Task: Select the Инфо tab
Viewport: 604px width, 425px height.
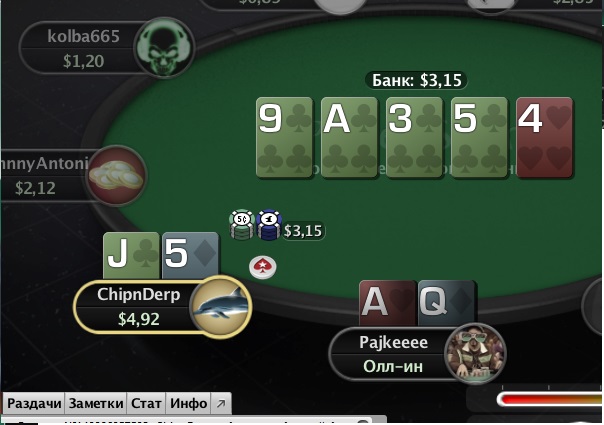Action: pyautogui.click(x=188, y=403)
